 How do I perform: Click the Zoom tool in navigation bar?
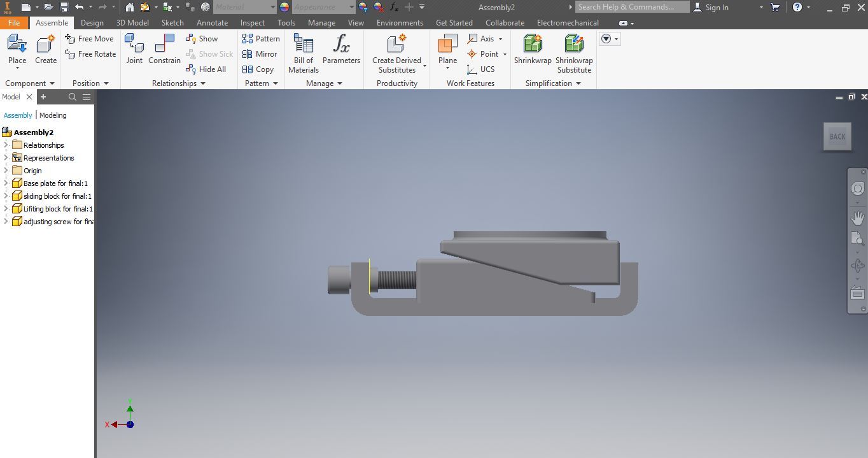pyautogui.click(x=857, y=239)
